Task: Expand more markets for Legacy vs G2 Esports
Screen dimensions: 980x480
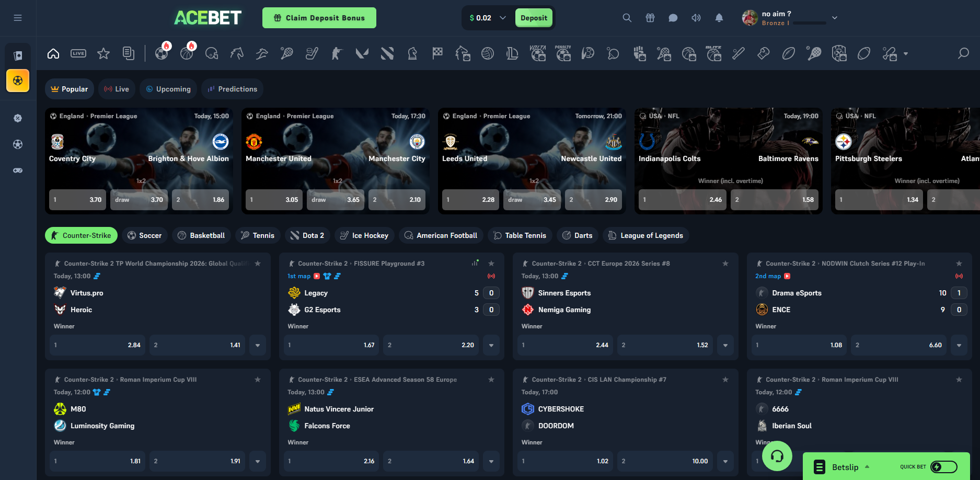Action: tap(491, 345)
